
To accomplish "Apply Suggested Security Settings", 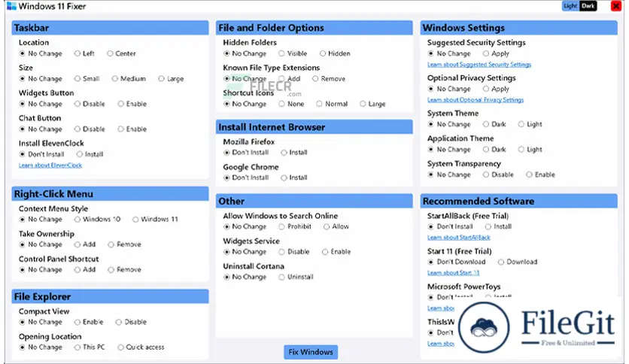I will (496, 53).
